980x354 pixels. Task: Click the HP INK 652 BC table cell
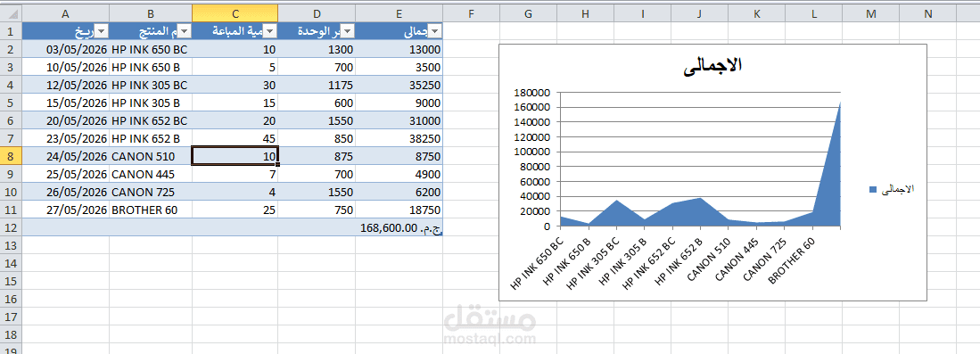151,120
